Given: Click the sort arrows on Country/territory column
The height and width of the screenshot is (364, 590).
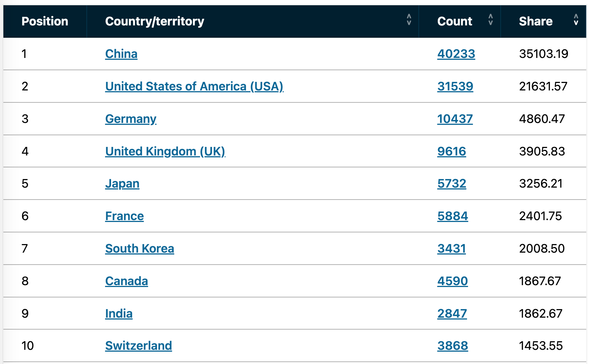Looking at the screenshot, I should 409,21.
